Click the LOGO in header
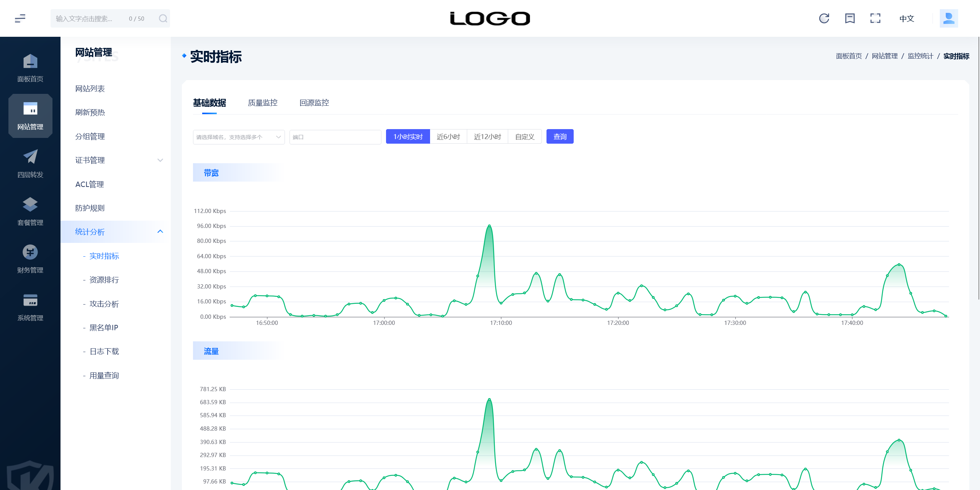 (x=490, y=18)
